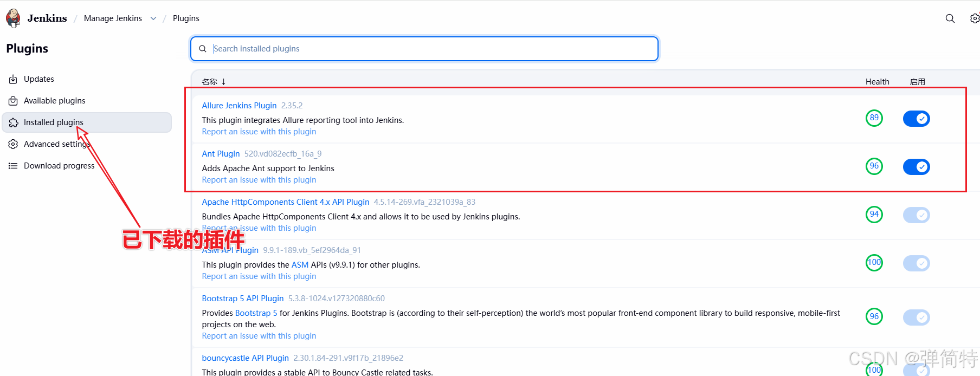Click the Health column header
This screenshot has width=980, height=376.
tap(877, 82)
